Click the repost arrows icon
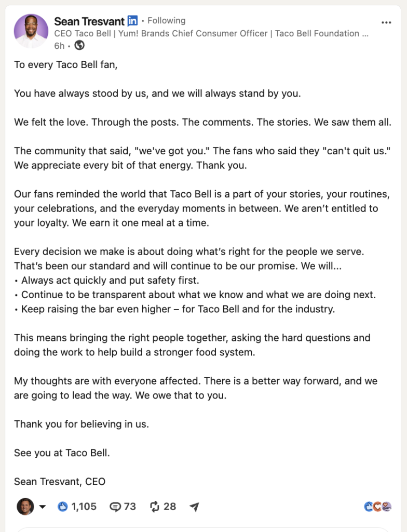The image size is (407, 532). click(x=155, y=507)
